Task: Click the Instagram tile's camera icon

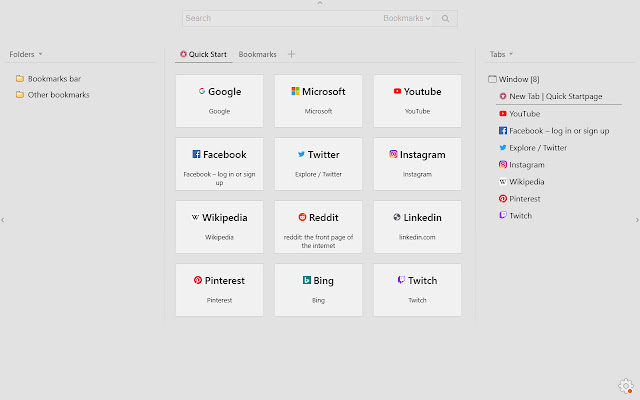Action: 393,154
